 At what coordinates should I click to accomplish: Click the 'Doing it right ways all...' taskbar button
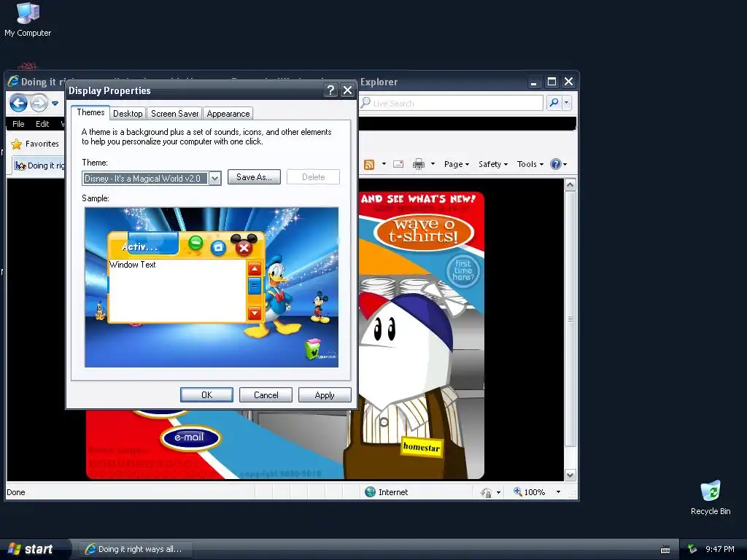pos(136,549)
